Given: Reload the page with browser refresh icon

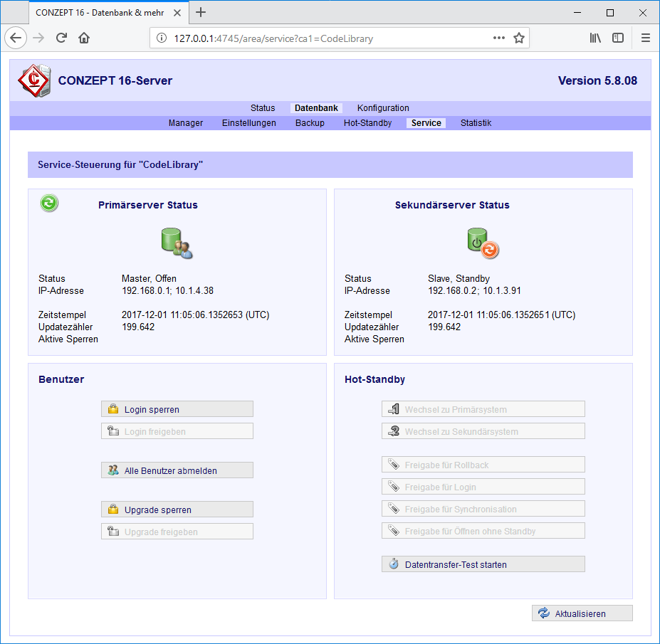Looking at the screenshot, I should point(62,38).
